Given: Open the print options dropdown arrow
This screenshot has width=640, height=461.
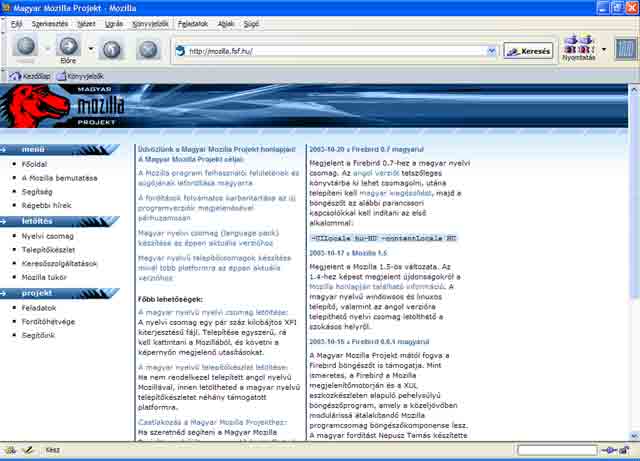Looking at the screenshot, I should click(604, 49).
